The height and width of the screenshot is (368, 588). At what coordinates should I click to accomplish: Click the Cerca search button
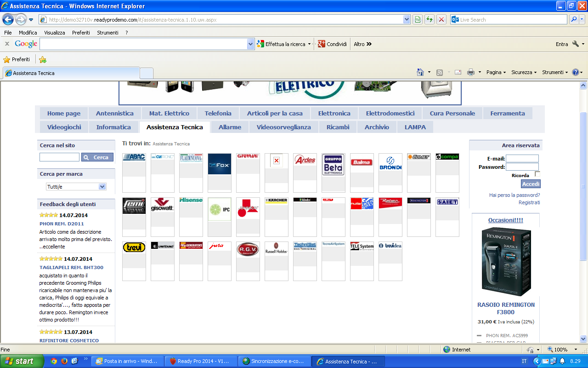97,157
